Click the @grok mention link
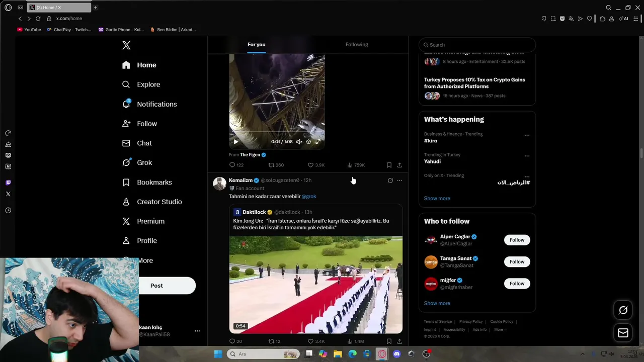This screenshot has width=644, height=362. click(x=309, y=197)
